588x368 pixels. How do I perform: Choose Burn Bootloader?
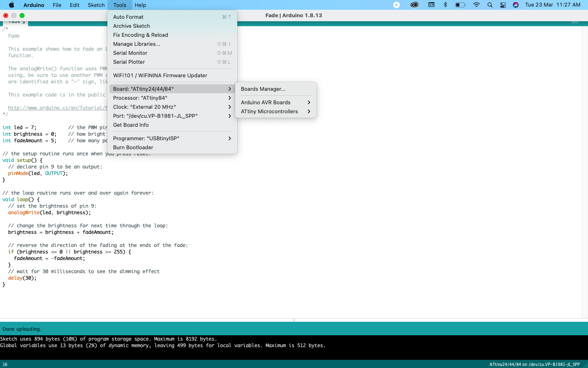point(172,147)
